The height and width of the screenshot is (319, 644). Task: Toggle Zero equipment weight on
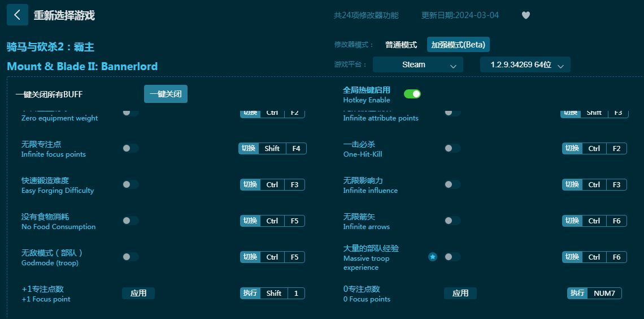tap(130, 112)
